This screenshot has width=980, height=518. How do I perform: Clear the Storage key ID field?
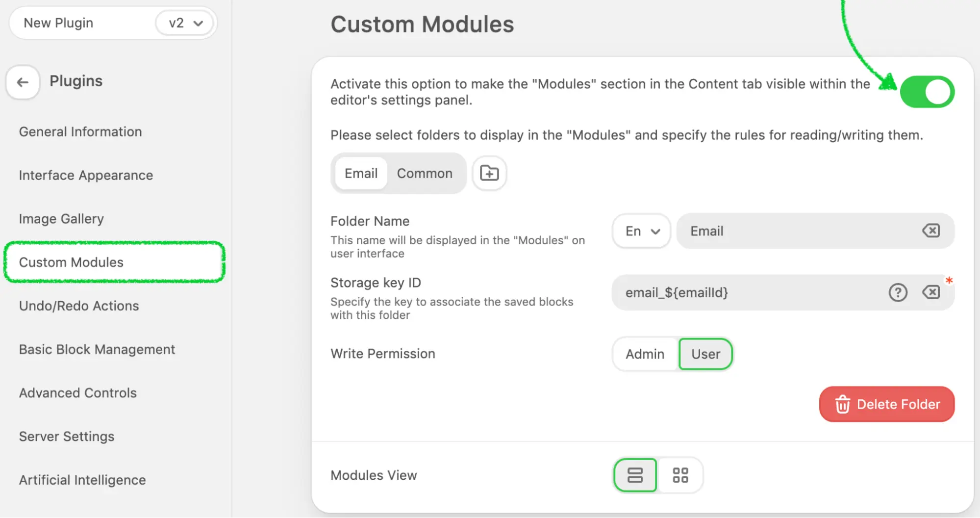pos(930,292)
